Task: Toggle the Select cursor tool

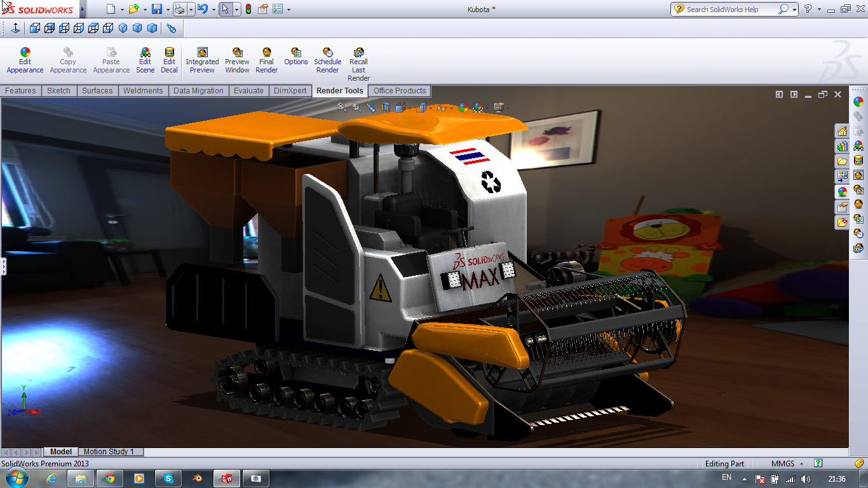Action: [226, 10]
